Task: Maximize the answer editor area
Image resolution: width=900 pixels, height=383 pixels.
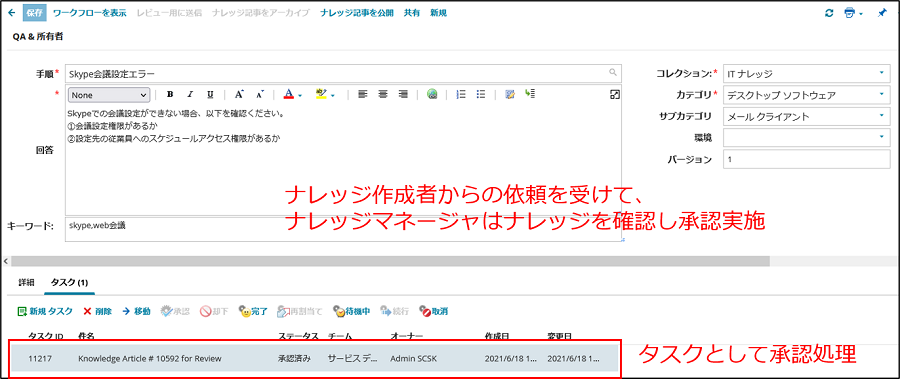Action: (615, 95)
